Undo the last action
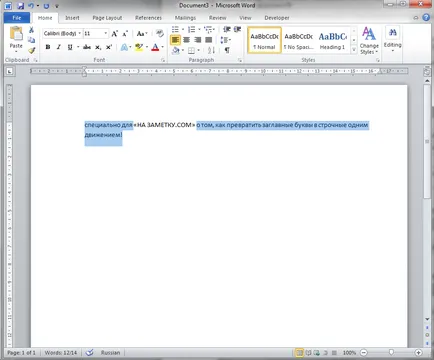Viewport: 434px width, 360px height. [x=31, y=6]
